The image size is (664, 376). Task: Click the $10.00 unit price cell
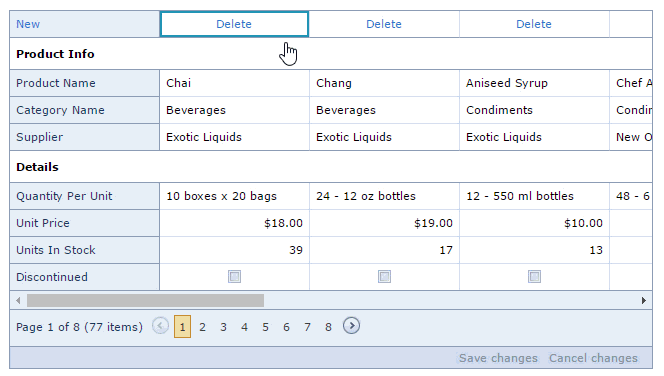click(534, 223)
